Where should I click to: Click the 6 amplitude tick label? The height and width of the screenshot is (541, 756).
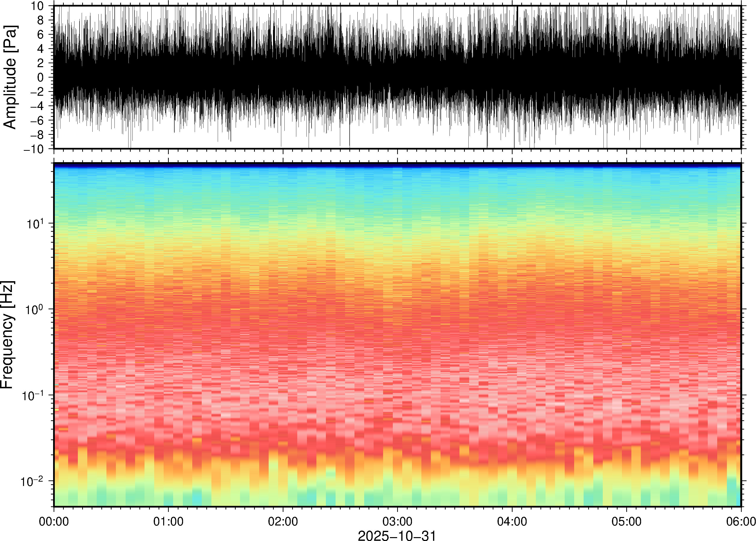(x=41, y=34)
